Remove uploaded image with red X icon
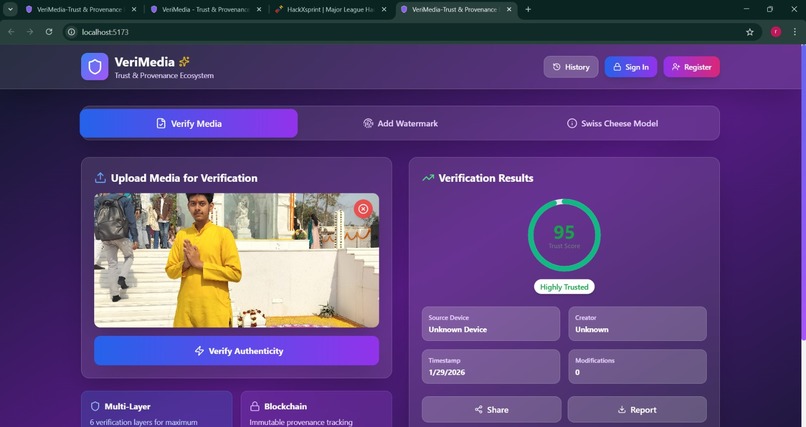The height and width of the screenshot is (427, 806). (x=363, y=209)
